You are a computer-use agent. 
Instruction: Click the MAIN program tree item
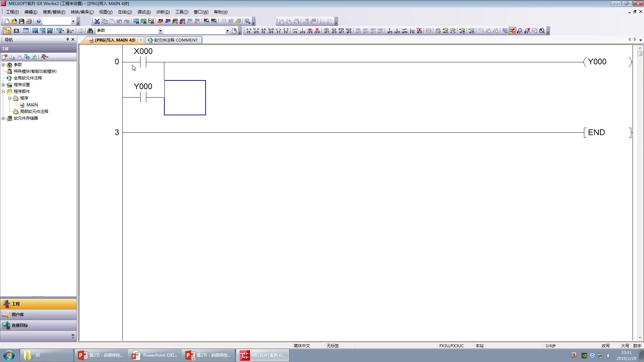pos(32,105)
